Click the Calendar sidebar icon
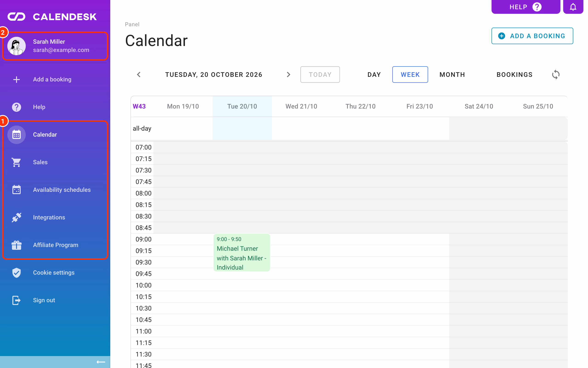588x368 pixels. (x=17, y=135)
